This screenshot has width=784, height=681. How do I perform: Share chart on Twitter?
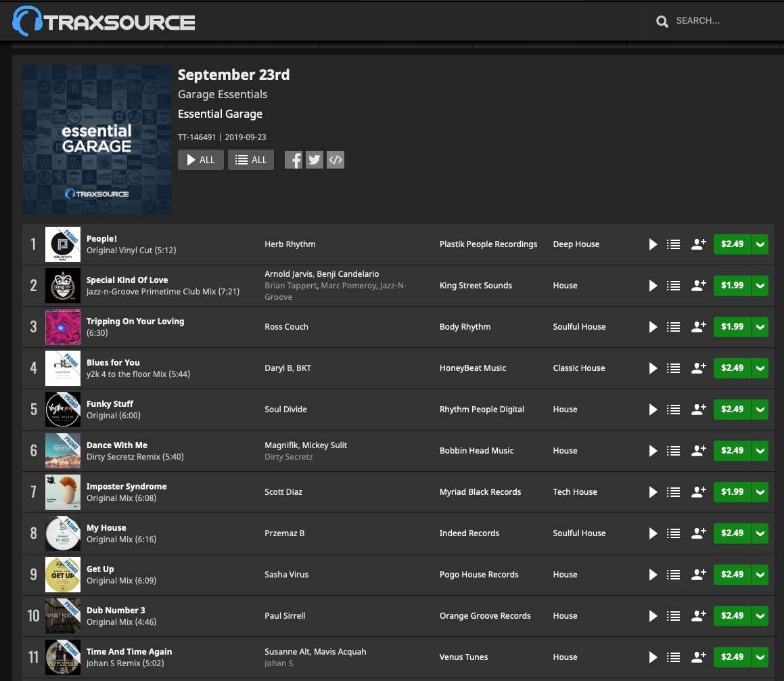(315, 160)
